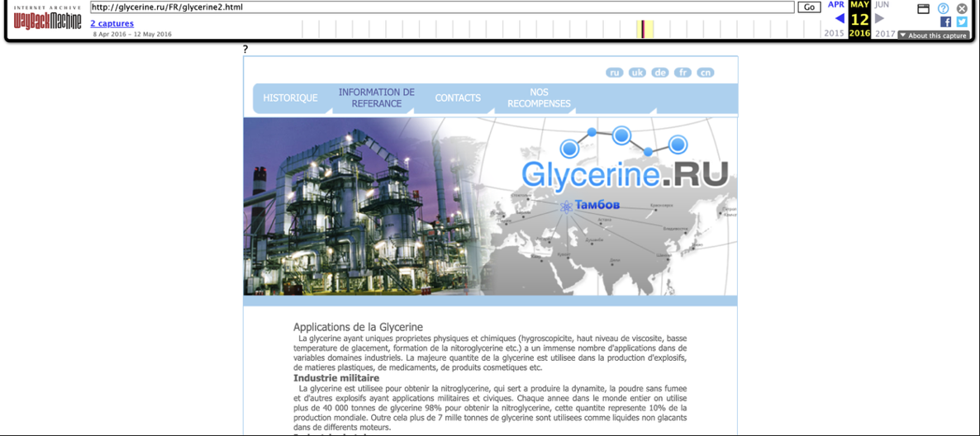Switch site language to fr
Screen dimensions: 980x436
coord(683,73)
